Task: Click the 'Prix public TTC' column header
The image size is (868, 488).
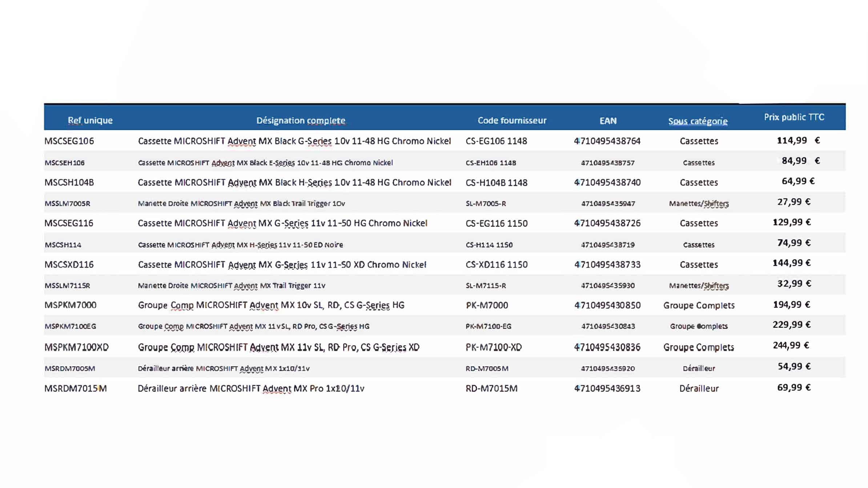Action: [x=794, y=117]
